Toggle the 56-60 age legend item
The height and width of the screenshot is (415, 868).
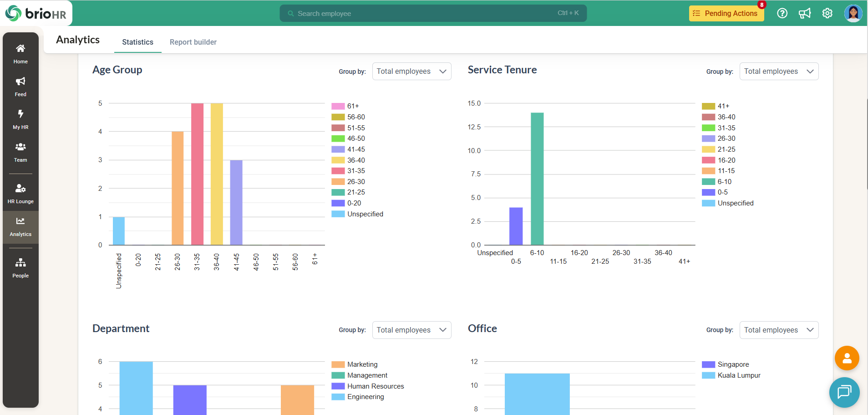(x=348, y=117)
